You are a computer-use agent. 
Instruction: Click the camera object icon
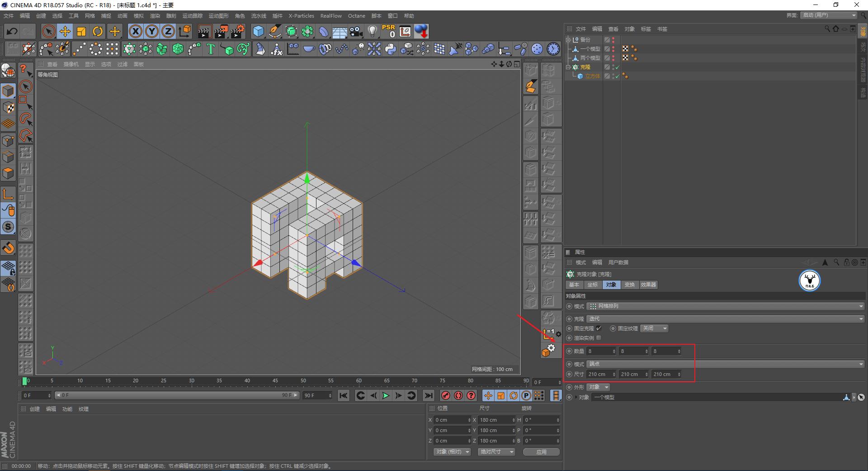(x=356, y=31)
